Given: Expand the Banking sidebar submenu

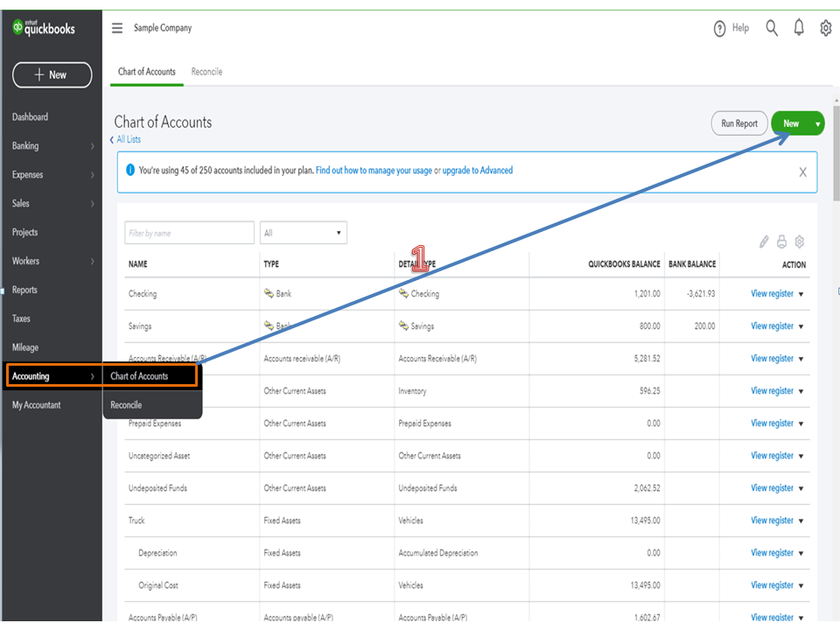Looking at the screenshot, I should [x=92, y=146].
